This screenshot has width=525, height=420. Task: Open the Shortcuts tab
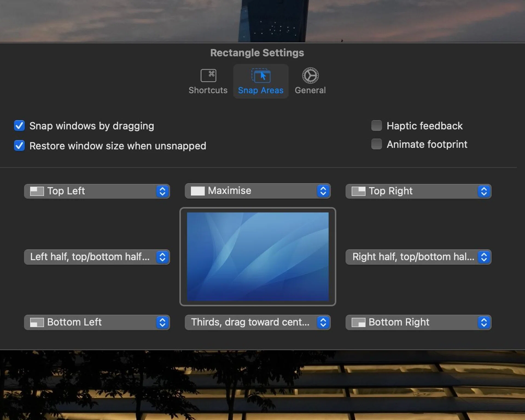208,81
